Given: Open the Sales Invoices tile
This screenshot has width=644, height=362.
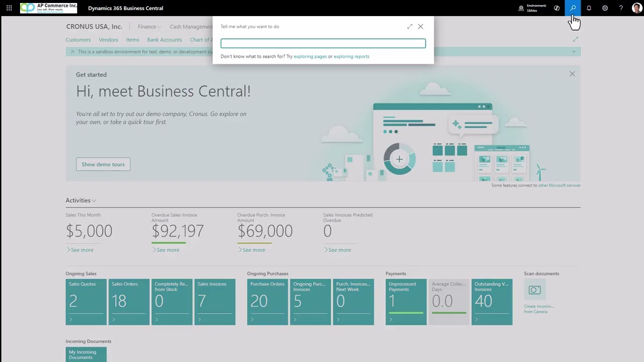Looking at the screenshot, I should pyautogui.click(x=215, y=302).
